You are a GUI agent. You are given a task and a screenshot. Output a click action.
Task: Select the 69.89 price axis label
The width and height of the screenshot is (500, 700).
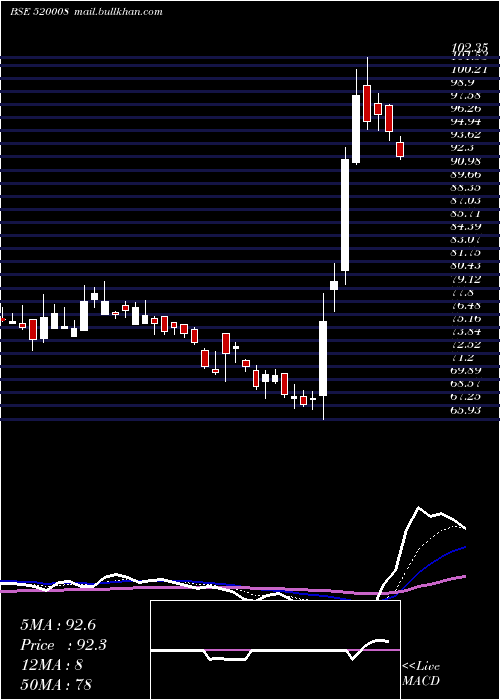click(x=468, y=370)
